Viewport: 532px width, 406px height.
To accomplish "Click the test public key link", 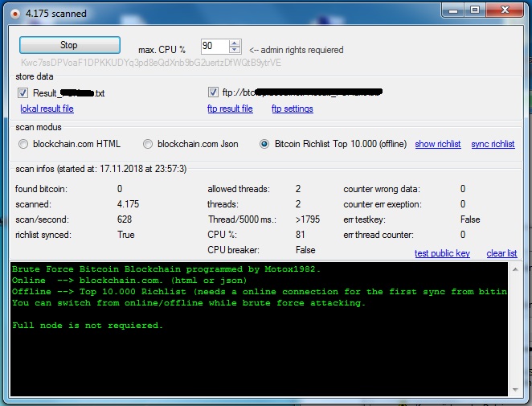I will point(442,253).
